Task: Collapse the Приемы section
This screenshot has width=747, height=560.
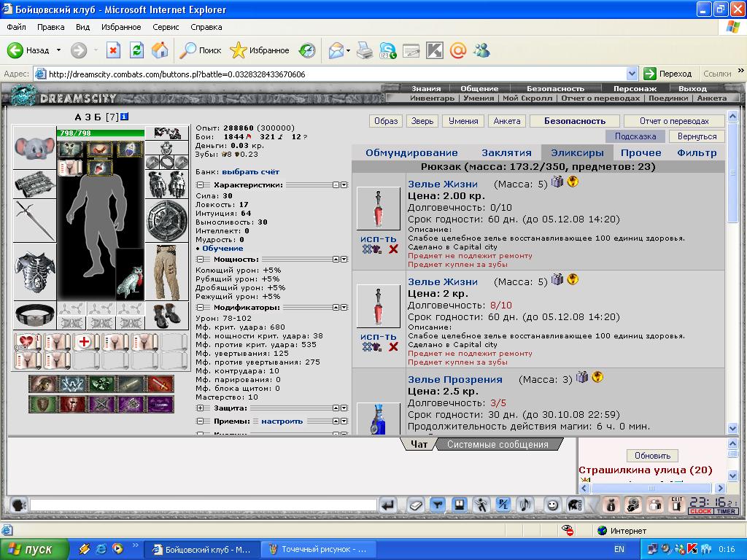Action: point(200,421)
